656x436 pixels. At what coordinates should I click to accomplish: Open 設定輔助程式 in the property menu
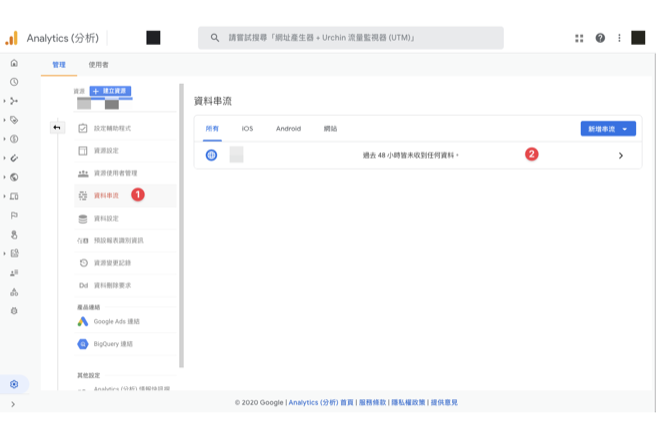click(x=112, y=129)
